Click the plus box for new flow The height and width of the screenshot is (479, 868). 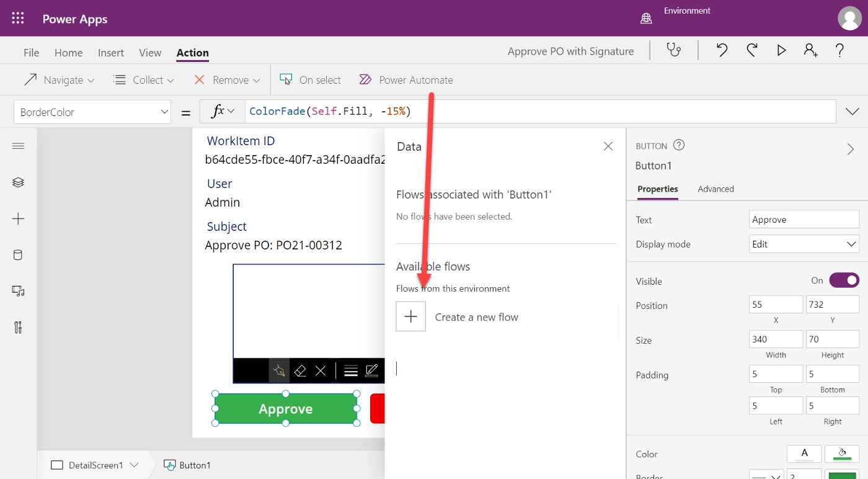[411, 316]
